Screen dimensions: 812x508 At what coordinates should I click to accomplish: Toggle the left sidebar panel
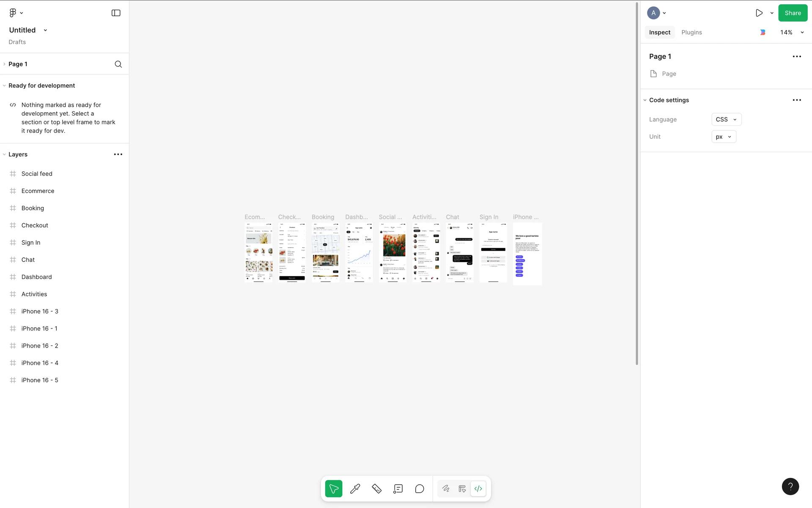pos(116,13)
